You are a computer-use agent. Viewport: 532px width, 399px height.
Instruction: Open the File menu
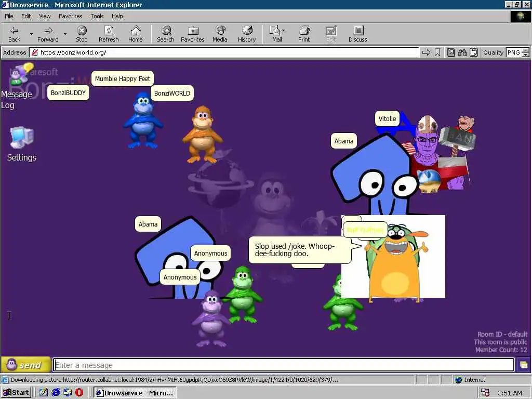[9, 16]
